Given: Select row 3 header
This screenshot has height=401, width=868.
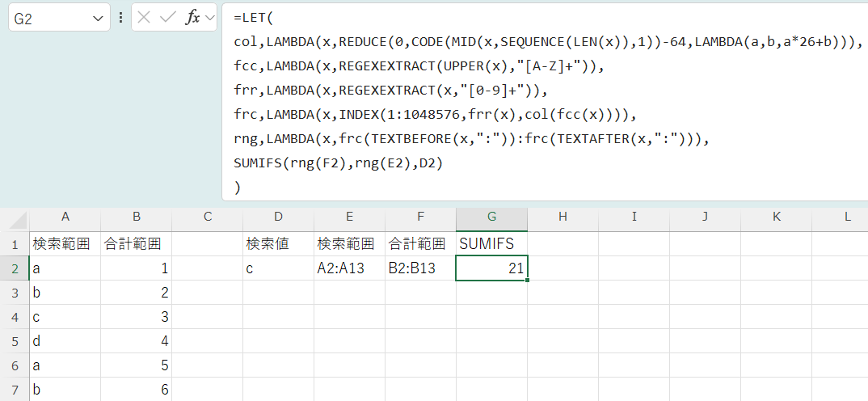Looking at the screenshot, I should (x=15, y=293).
